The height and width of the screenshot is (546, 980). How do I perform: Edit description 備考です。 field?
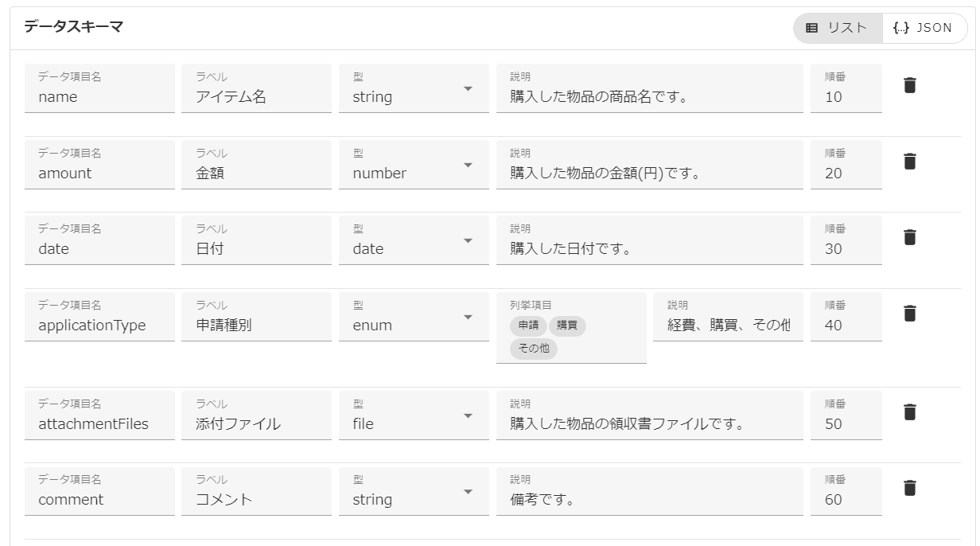pos(649,500)
